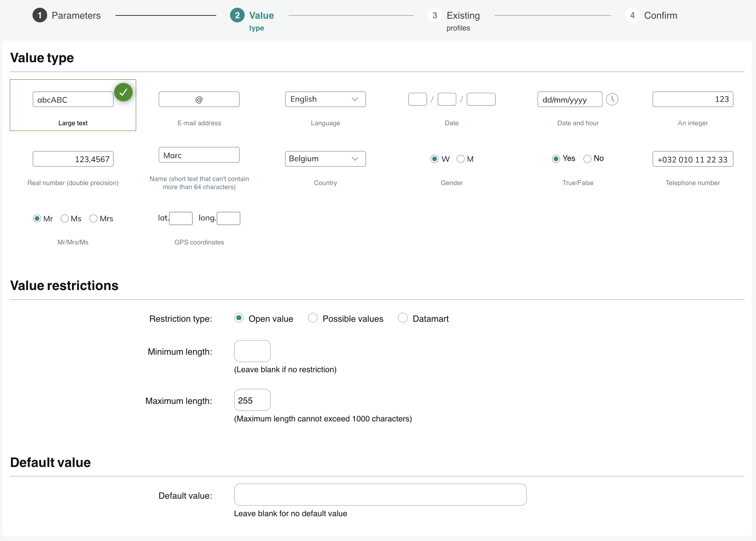Choose the Language value type label
The image size is (756, 541).
click(x=326, y=123)
